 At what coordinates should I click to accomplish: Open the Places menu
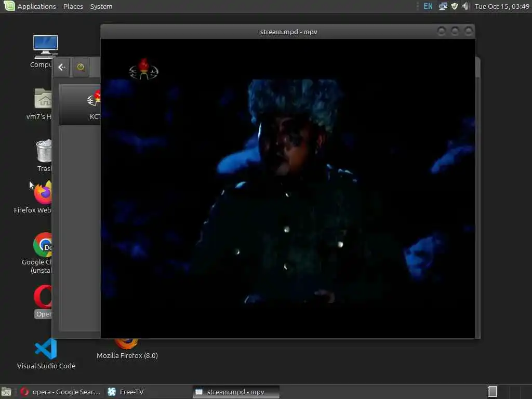[73, 6]
